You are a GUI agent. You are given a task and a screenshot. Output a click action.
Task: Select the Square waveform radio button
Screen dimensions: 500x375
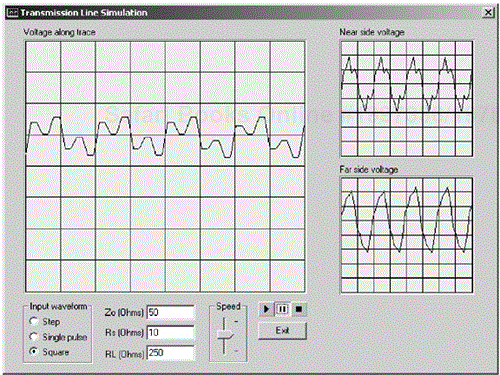(x=33, y=352)
